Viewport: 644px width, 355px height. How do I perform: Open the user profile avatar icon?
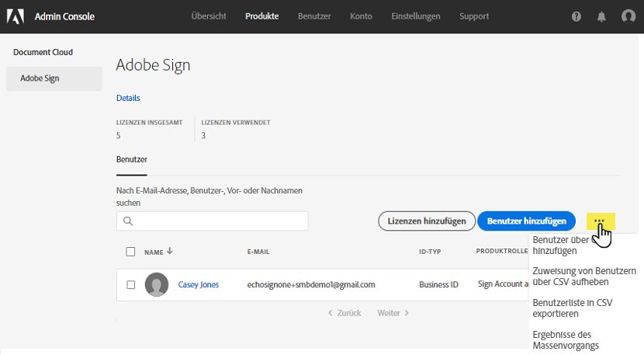point(628,16)
